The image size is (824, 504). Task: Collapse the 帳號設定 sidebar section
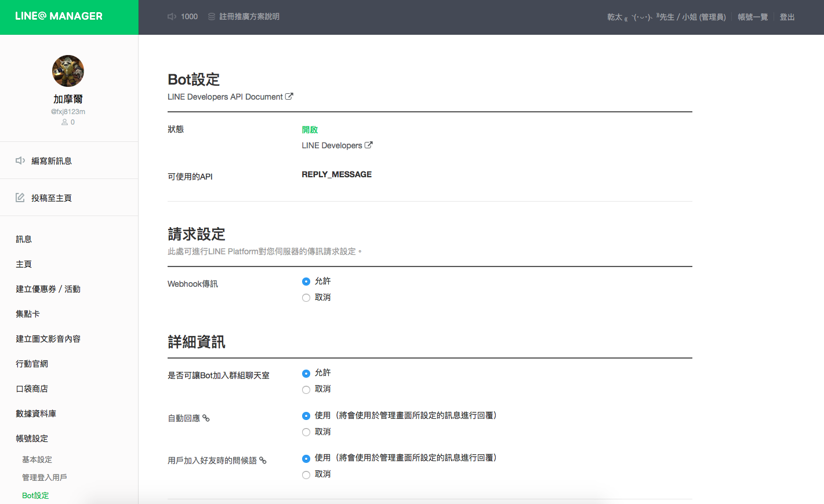click(x=32, y=439)
